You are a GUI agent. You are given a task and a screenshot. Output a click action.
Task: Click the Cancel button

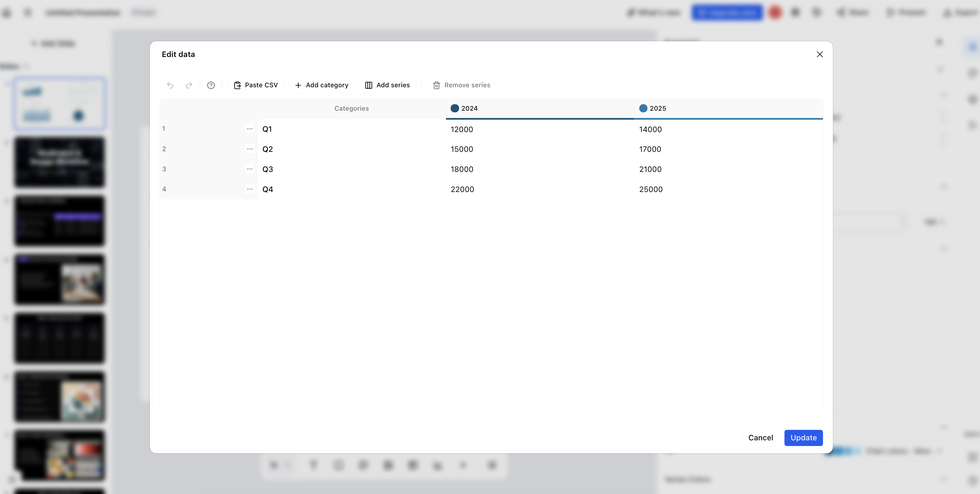coord(760,438)
